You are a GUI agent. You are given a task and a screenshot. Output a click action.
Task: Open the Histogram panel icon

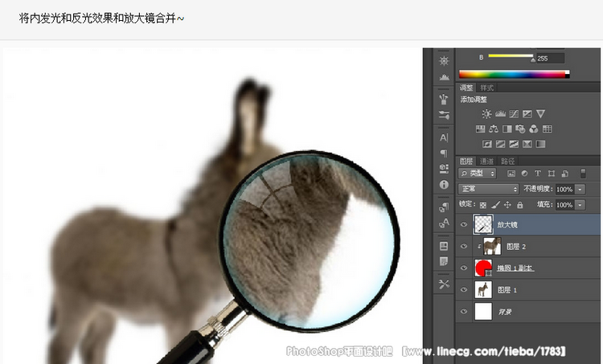[444, 77]
